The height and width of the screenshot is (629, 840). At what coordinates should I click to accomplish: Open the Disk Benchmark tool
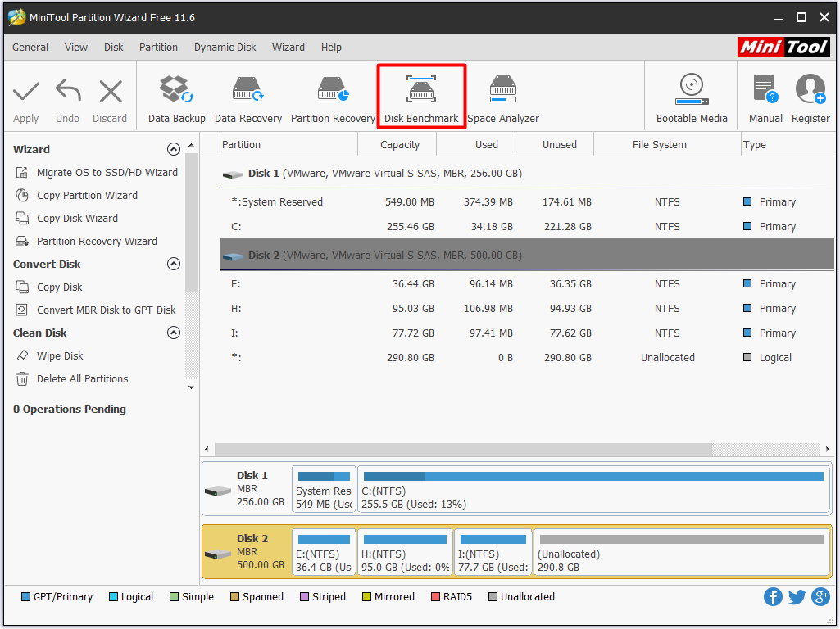[421, 97]
